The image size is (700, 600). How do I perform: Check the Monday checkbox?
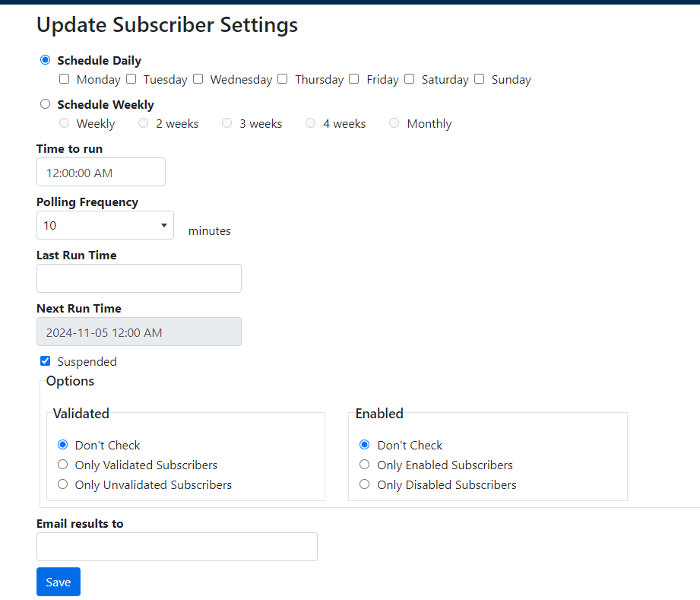tap(64, 78)
